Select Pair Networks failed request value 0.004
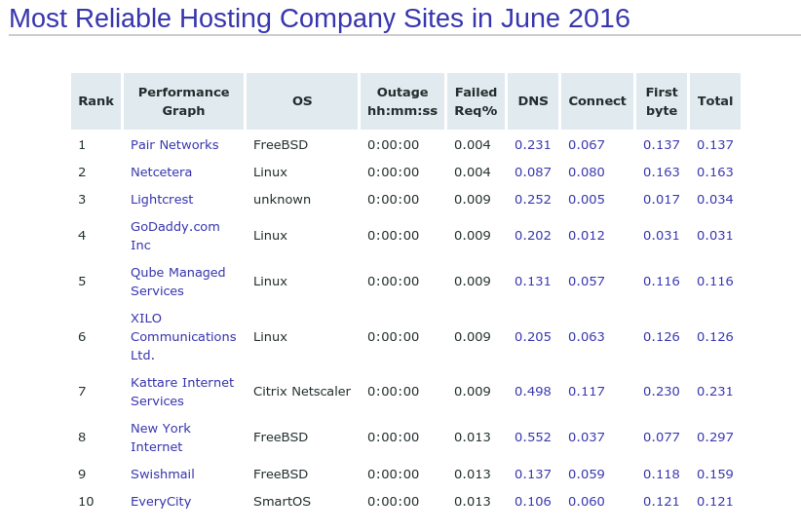 coord(472,145)
